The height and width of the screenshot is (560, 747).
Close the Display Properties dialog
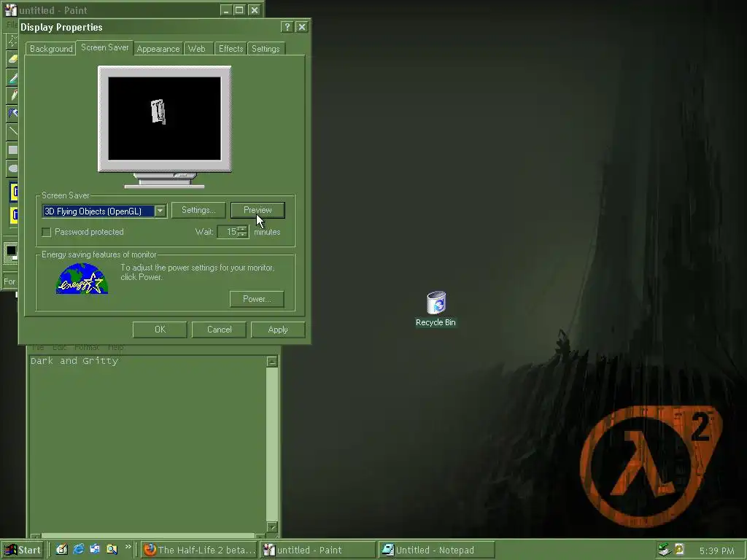tap(301, 27)
